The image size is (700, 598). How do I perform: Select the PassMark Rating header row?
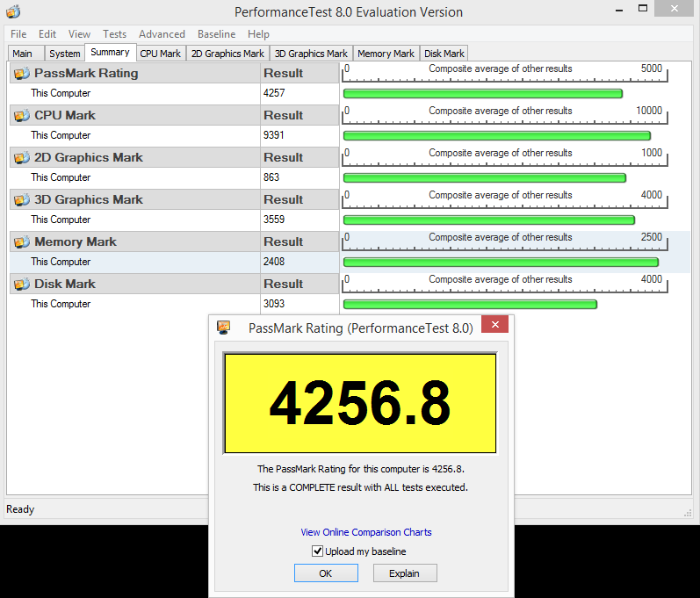click(x=174, y=73)
